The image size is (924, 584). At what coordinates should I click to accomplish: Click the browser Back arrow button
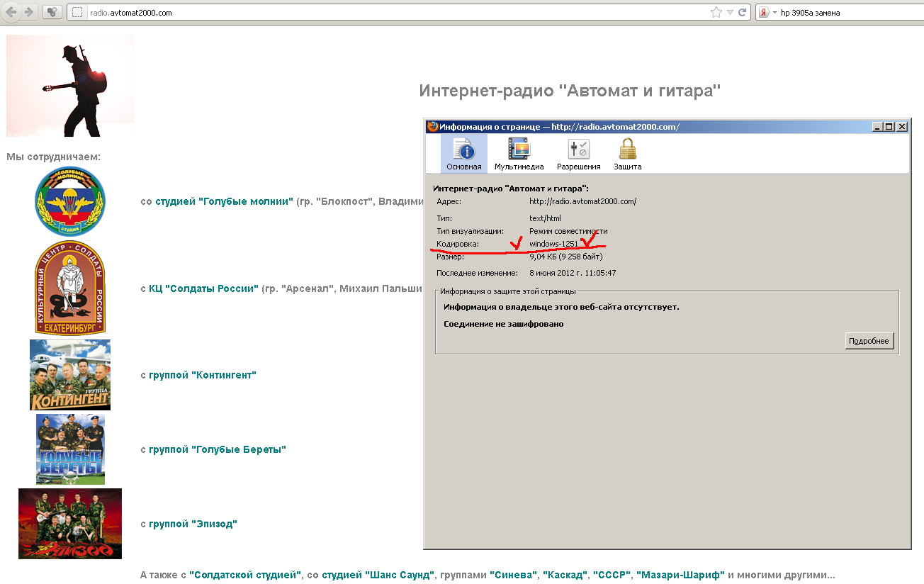(x=11, y=12)
